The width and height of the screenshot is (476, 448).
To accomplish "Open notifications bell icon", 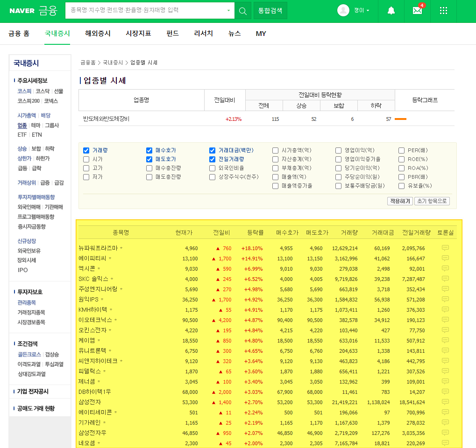I will (391, 11).
